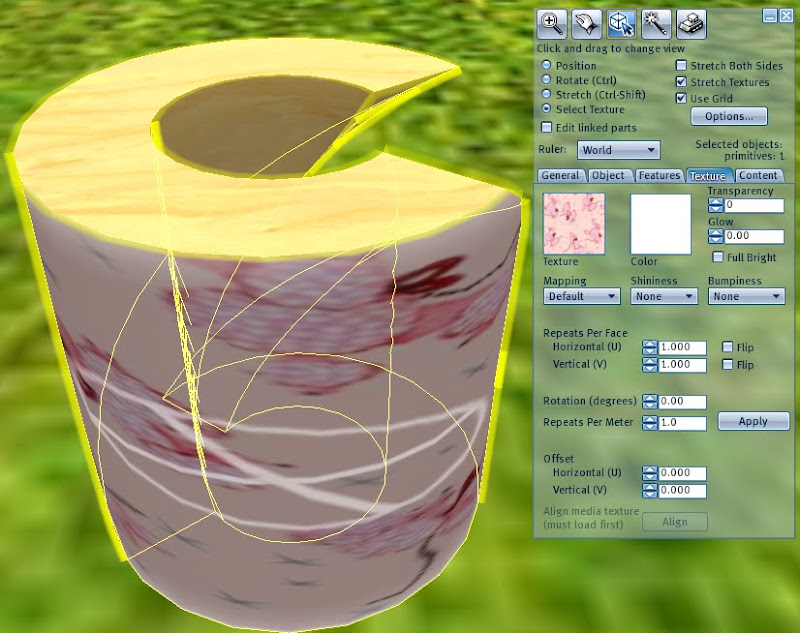Viewport: 800px width, 633px height.
Task: Adjust Repeats Horizontal (U) stepper
Action: click(649, 348)
